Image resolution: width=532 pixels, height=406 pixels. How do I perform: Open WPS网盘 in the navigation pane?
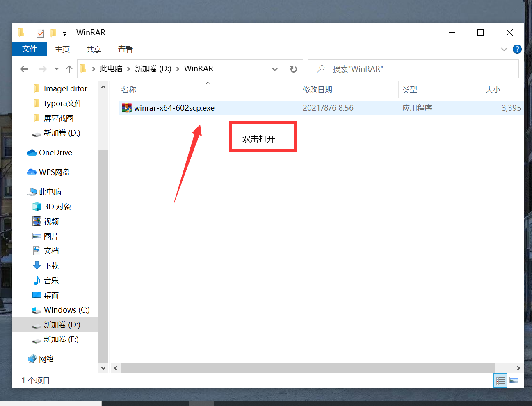54,172
